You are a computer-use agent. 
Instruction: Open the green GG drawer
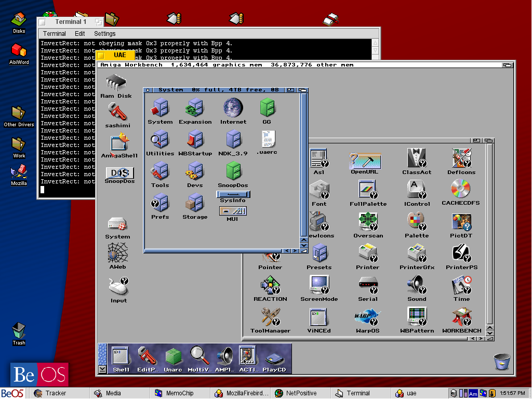click(x=267, y=108)
